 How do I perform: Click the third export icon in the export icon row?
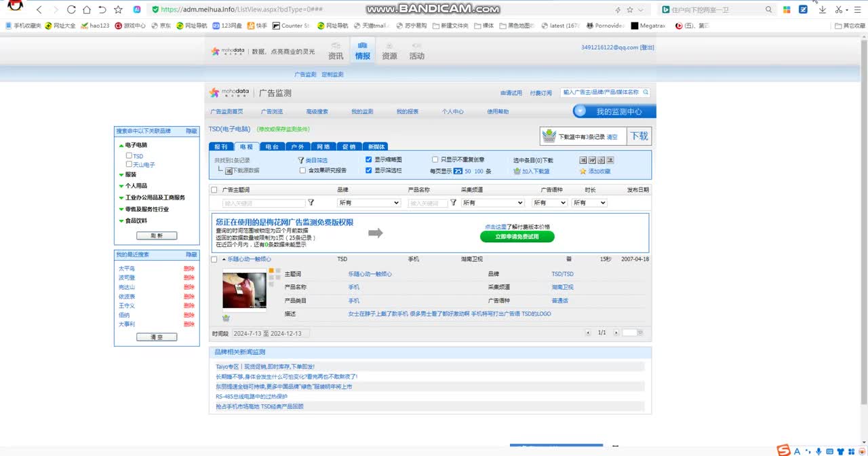601,160
